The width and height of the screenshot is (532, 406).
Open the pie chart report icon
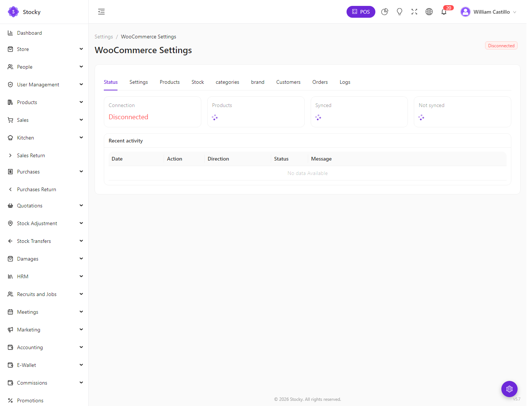coord(385,12)
